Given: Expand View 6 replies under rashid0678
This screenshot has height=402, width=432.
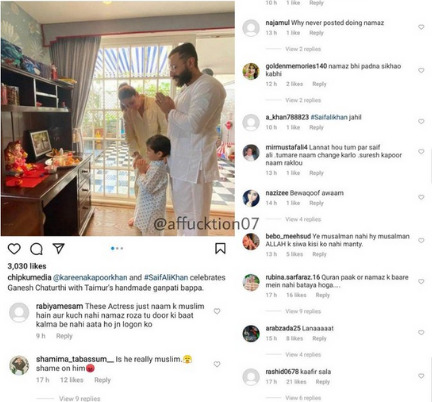Looking at the screenshot, I should [x=303, y=398].
